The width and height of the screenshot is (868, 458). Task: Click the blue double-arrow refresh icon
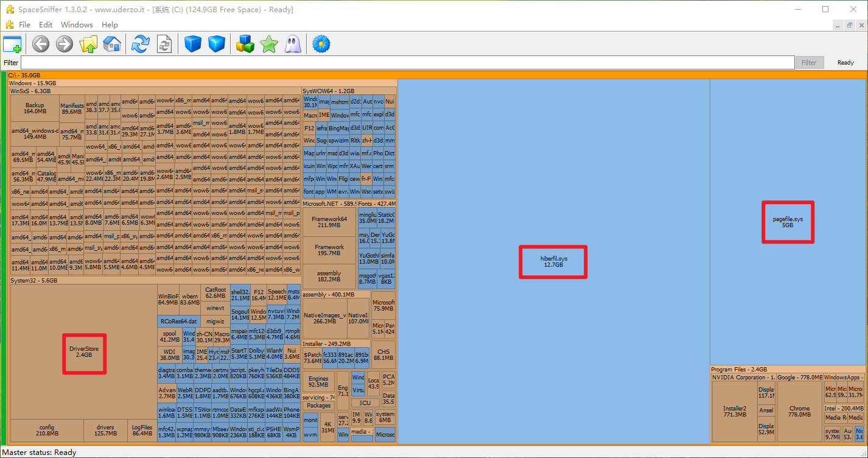[141, 44]
